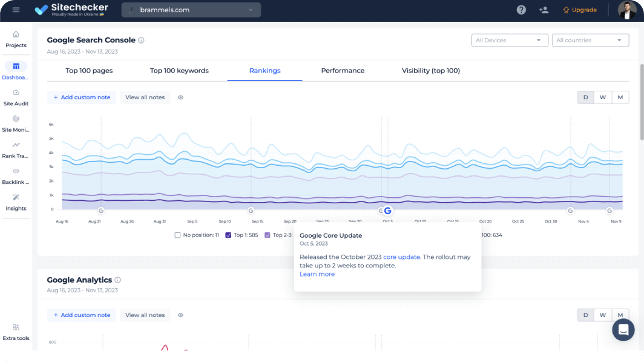This screenshot has width=644, height=363.
Task: Click info icon beside Google Analytics
Action: coord(118,280)
